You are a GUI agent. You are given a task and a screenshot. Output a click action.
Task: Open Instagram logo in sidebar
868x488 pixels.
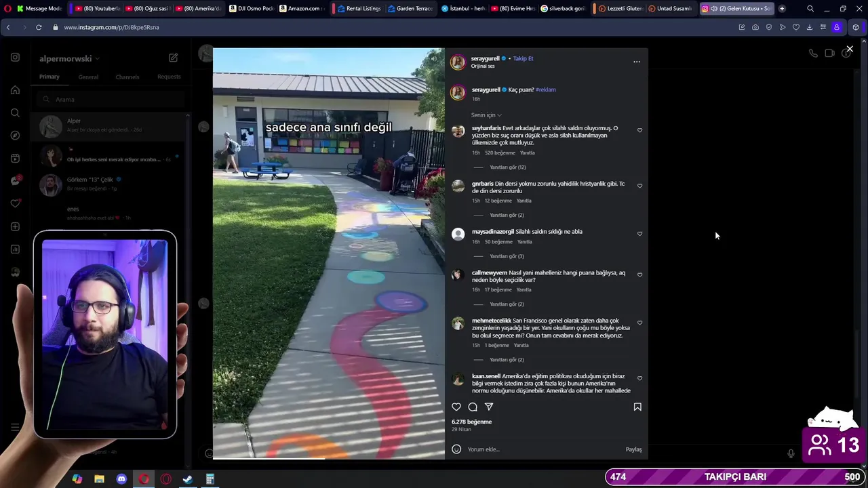(15, 58)
